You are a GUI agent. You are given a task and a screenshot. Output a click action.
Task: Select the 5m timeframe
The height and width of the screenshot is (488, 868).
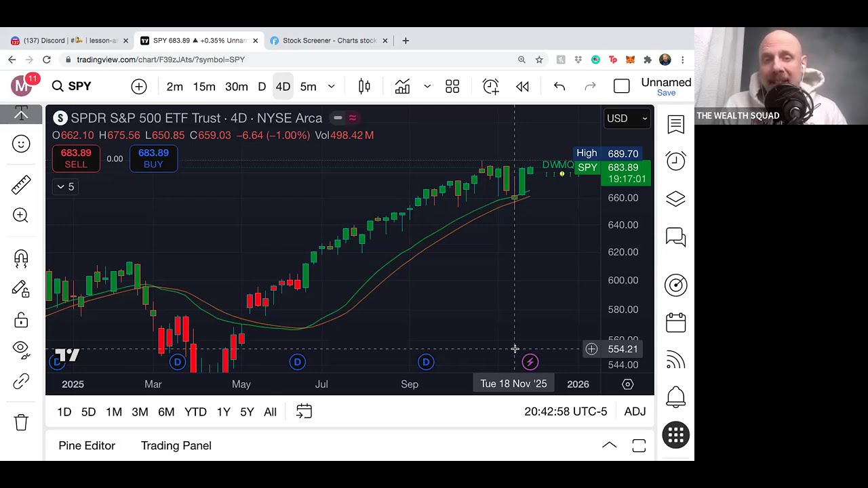309,87
